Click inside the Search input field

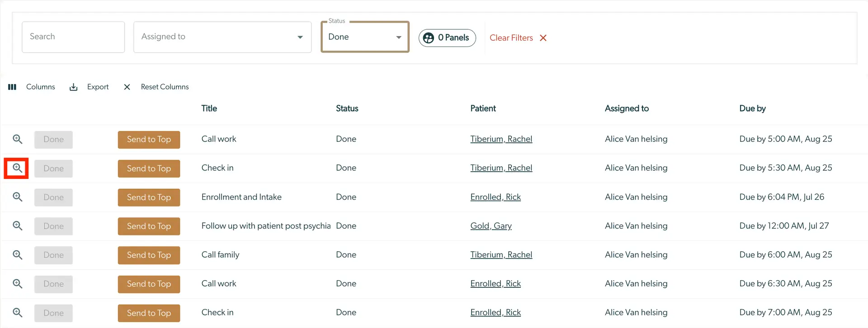[x=73, y=37]
